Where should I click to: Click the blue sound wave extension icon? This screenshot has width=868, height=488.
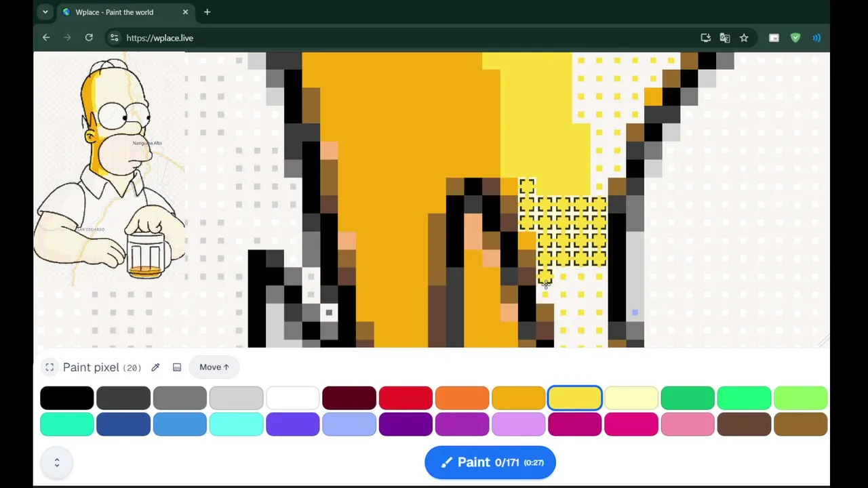pyautogui.click(x=816, y=38)
